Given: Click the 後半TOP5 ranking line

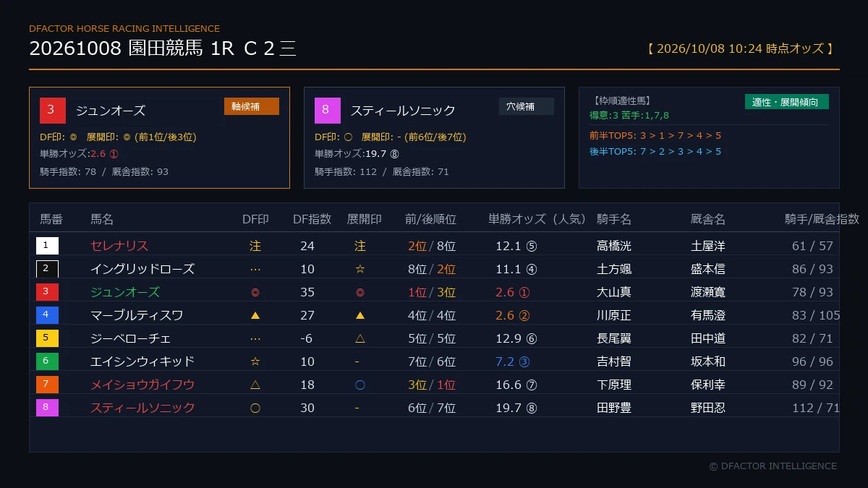Looking at the screenshot, I should pyautogui.click(x=655, y=151).
